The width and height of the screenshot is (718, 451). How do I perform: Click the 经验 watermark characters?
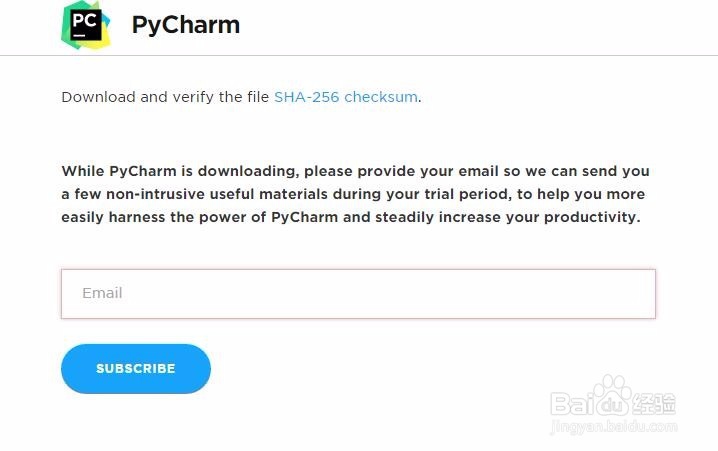pos(654,402)
